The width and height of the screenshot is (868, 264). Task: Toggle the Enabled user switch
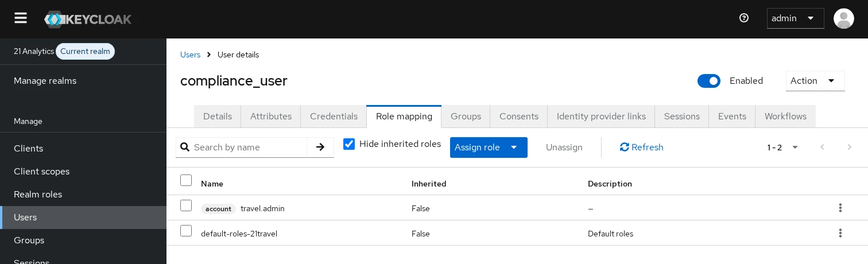click(x=708, y=81)
